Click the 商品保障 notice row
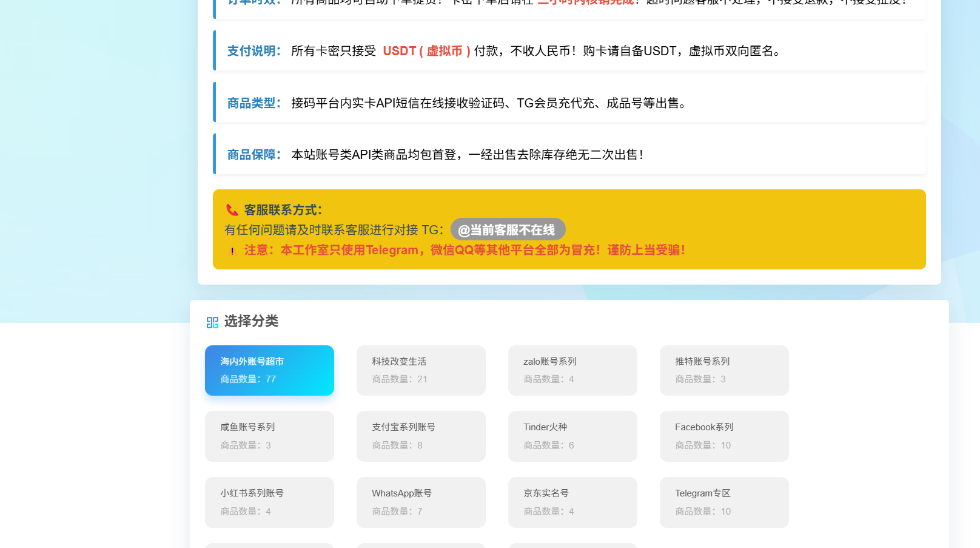 coord(569,154)
